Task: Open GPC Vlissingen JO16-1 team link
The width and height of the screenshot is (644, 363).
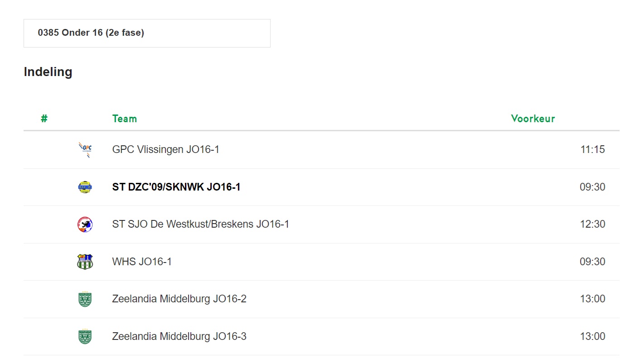Action: pos(166,149)
